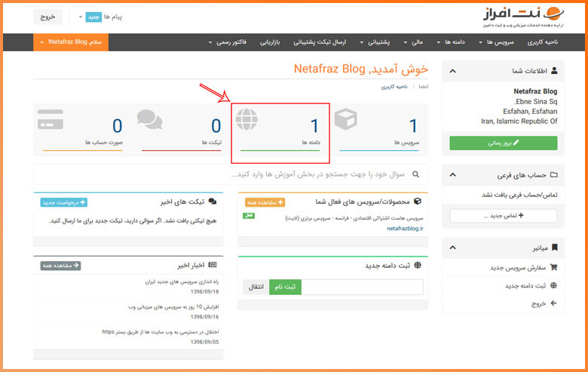The height and width of the screenshot is (372, 588).
Task: Click the cube icon in active products header
Action: (418, 201)
